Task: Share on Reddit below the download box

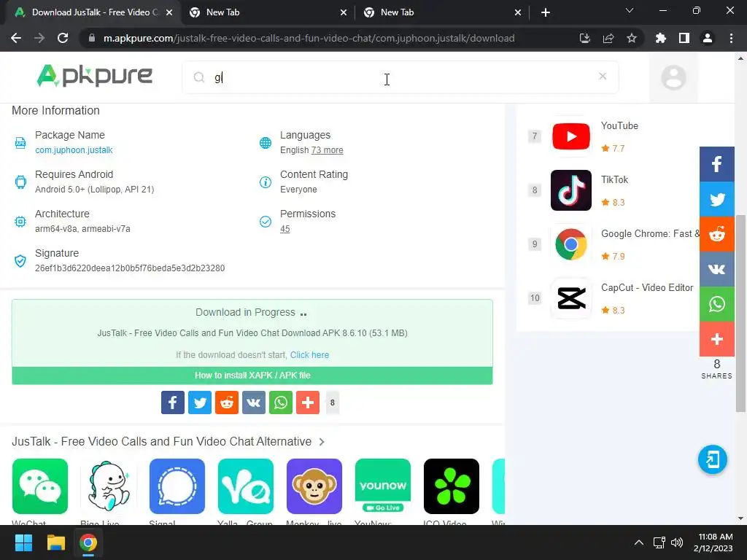Action: click(x=227, y=402)
